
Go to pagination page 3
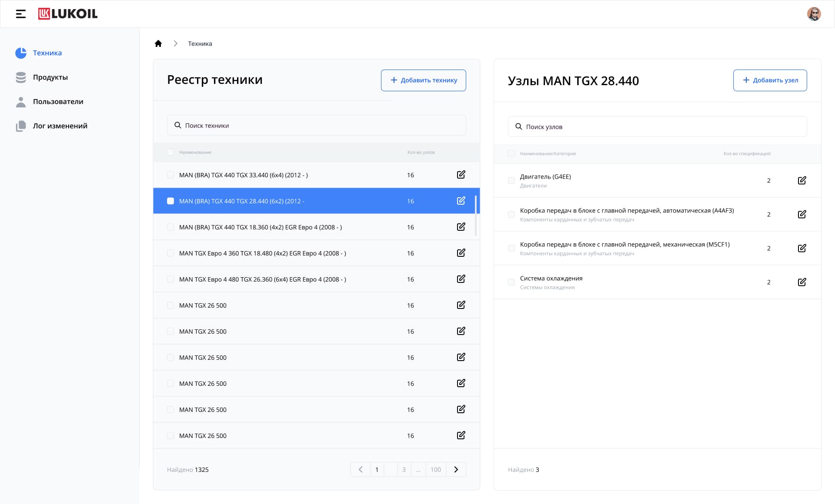(x=404, y=469)
